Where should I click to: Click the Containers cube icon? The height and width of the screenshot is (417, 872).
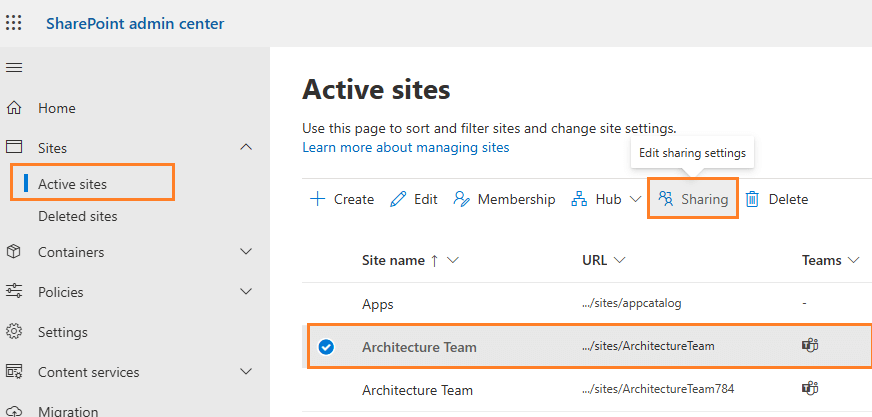(x=14, y=252)
